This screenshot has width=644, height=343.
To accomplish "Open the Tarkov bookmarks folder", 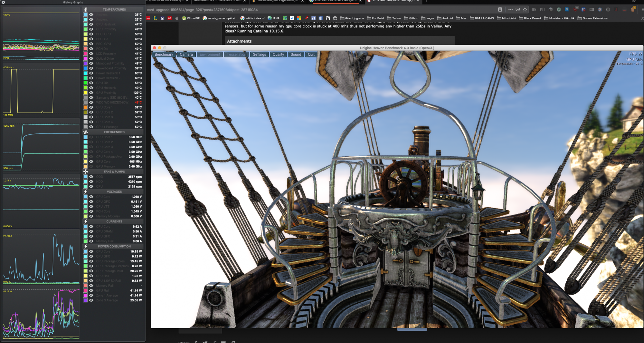I will pos(394,18).
